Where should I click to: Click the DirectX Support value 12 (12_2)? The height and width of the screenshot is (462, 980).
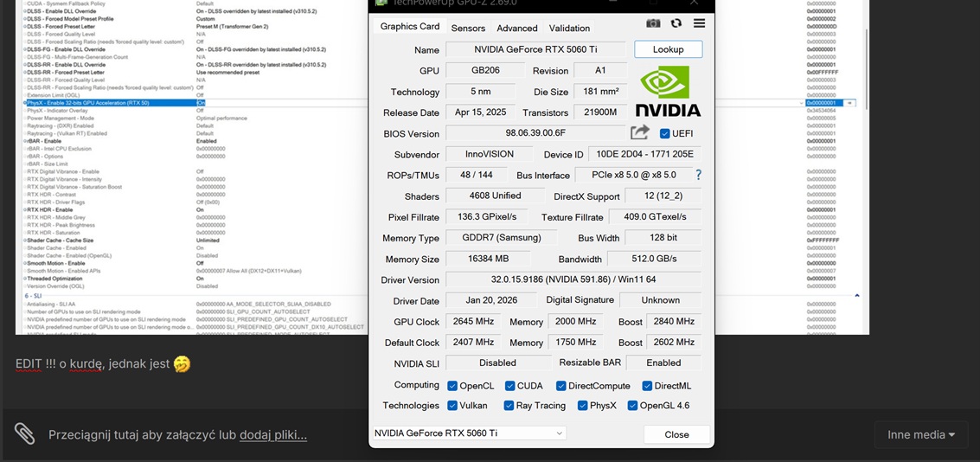pos(663,196)
